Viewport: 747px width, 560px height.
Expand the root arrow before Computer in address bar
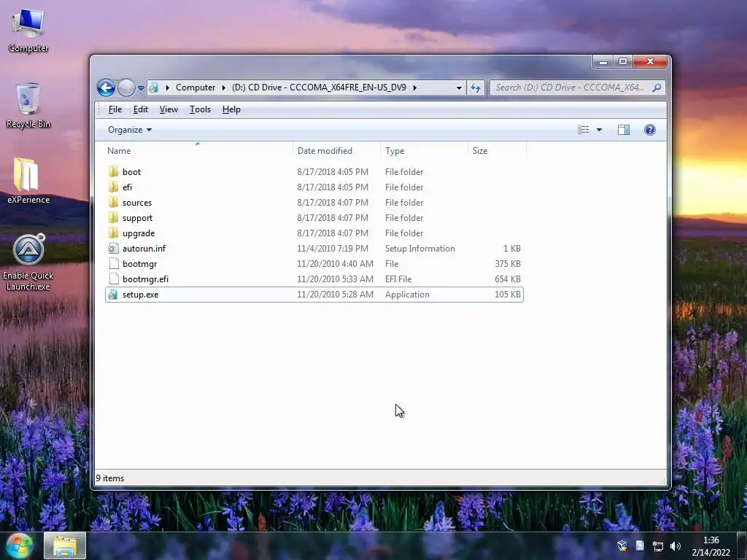pyautogui.click(x=167, y=87)
